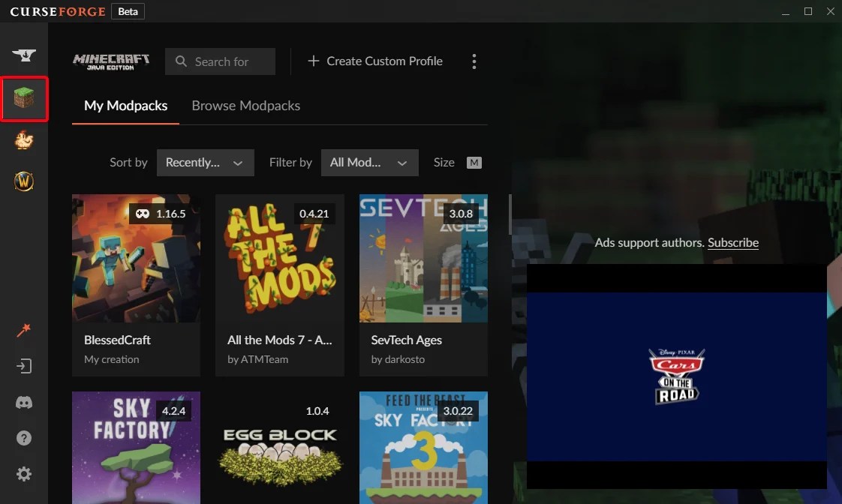This screenshot has width=842, height=504.
Task: Open the Filter by All Mods dropdown
Action: click(369, 162)
